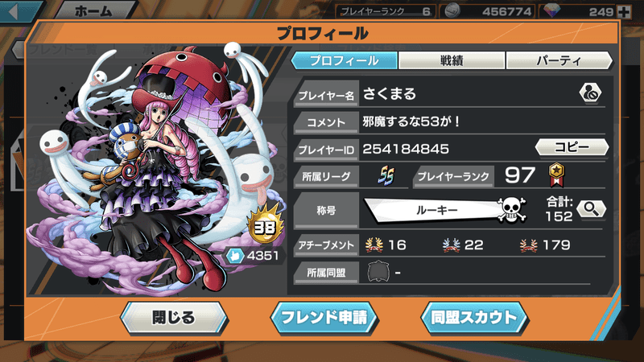The image size is (644, 362).
Task: Select the プロフィール tab
Action: (x=345, y=61)
